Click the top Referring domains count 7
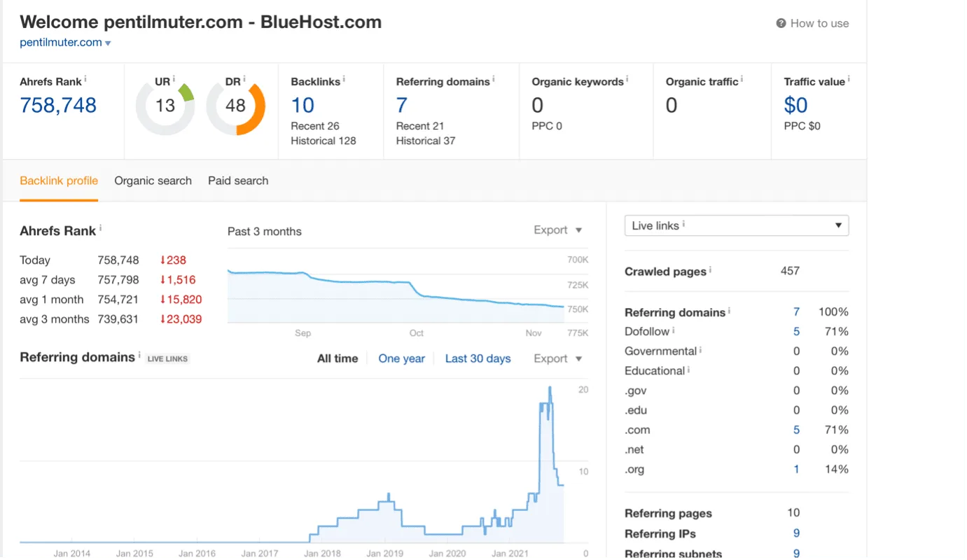This screenshot has width=967, height=560. click(x=401, y=105)
